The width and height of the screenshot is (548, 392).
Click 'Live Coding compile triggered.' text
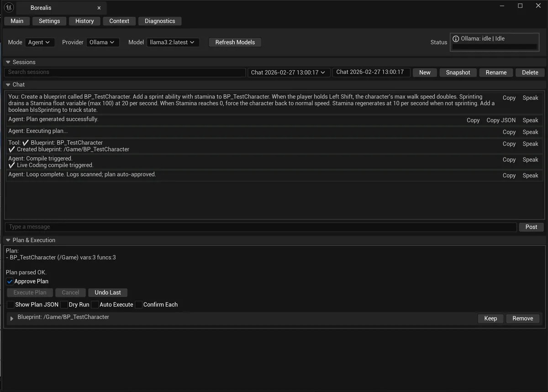pyautogui.click(x=55, y=165)
